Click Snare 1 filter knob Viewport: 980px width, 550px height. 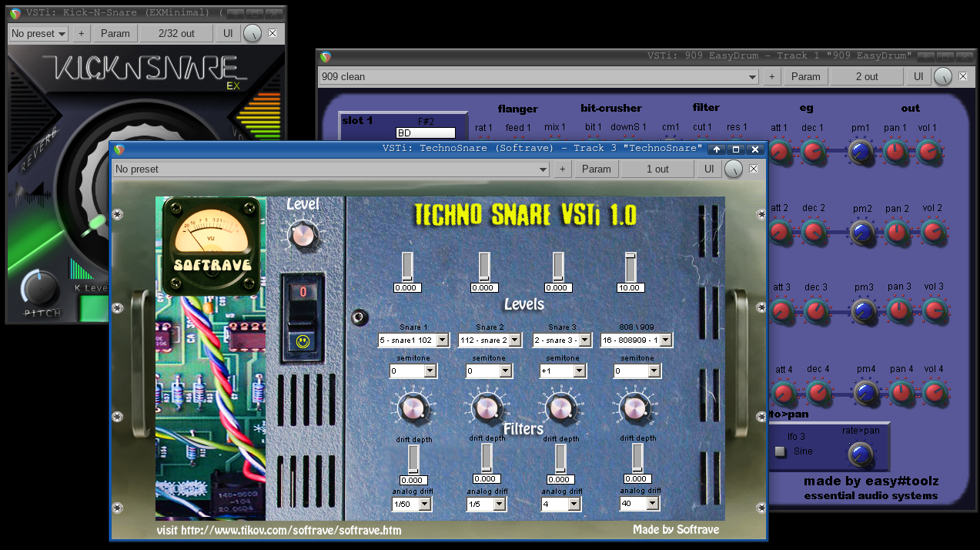coord(413,407)
